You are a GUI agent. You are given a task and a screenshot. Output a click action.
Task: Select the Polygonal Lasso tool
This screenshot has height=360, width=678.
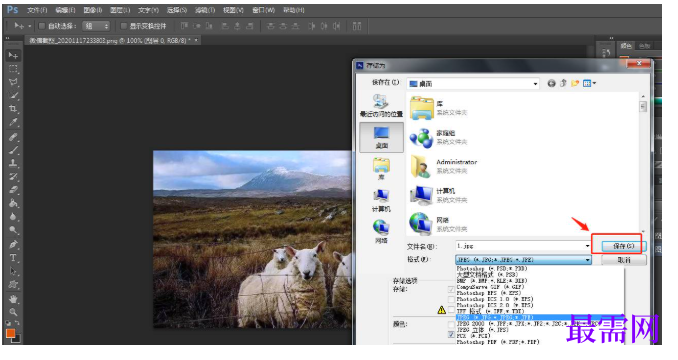tap(13, 82)
